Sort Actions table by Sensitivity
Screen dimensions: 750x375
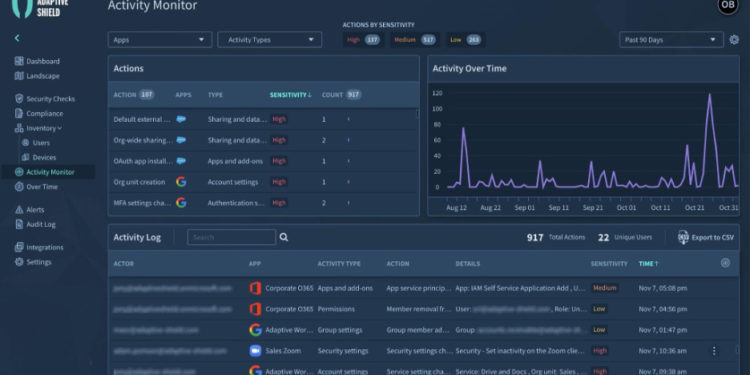click(x=290, y=95)
